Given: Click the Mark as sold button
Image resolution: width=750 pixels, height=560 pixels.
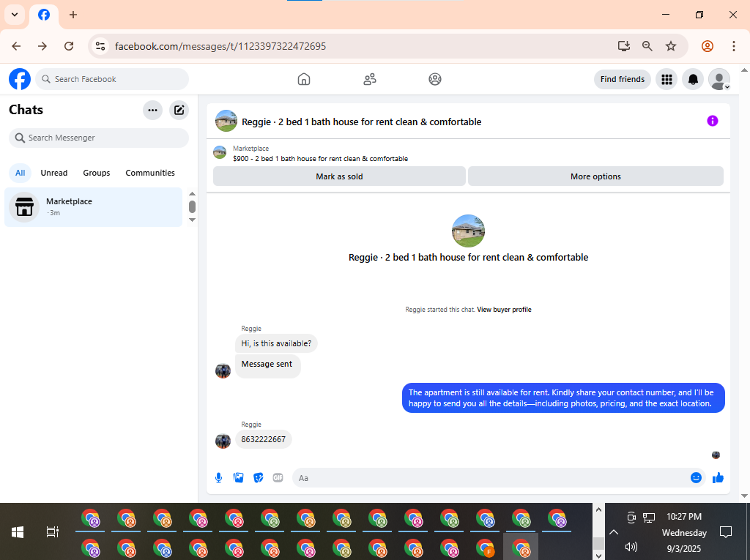Looking at the screenshot, I should tap(339, 176).
